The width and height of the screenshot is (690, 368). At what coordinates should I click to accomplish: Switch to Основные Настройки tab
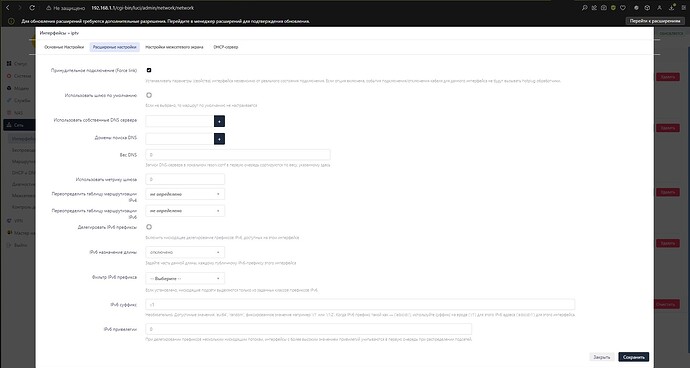click(x=64, y=47)
